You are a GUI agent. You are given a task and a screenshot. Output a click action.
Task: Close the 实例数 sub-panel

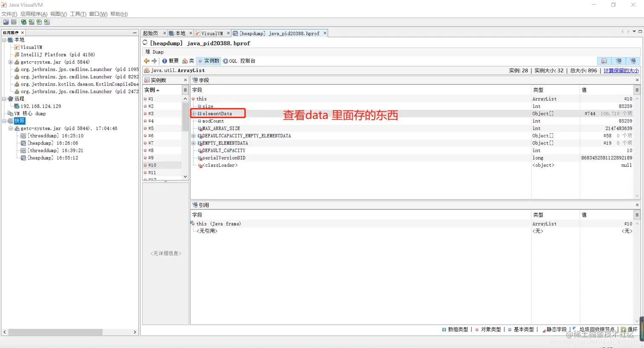tap(185, 80)
